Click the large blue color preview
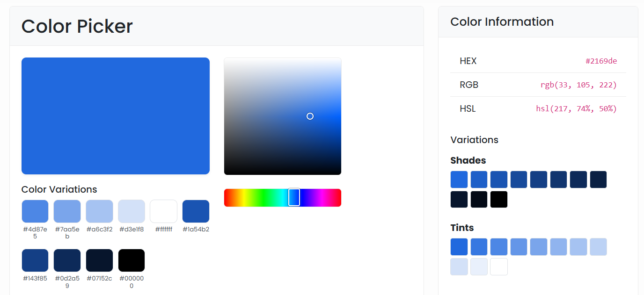644x295 pixels. [x=116, y=116]
